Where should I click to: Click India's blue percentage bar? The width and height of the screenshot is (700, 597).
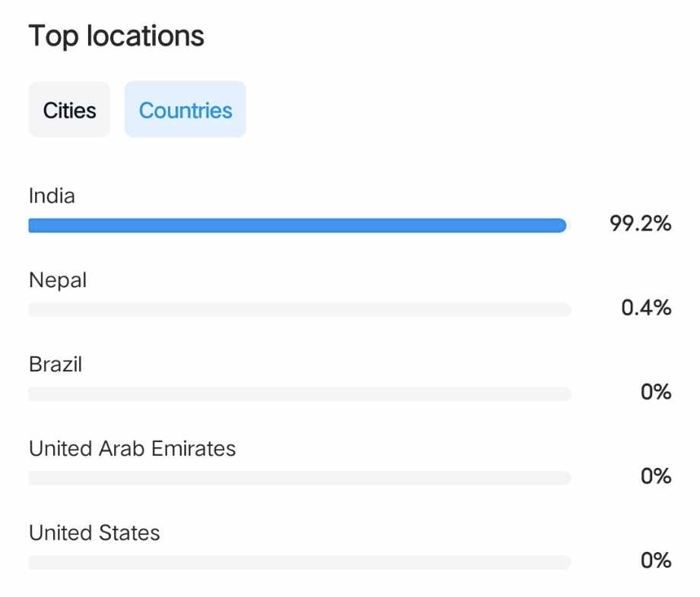click(296, 226)
